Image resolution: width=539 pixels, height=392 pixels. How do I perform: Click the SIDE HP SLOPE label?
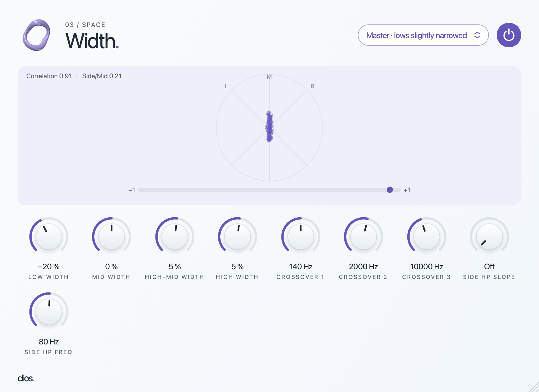(489, 277)
